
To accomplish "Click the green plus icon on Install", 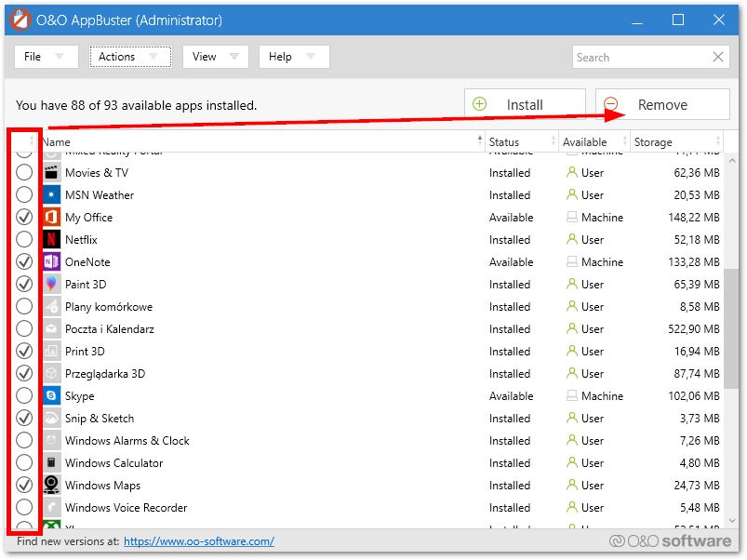I will [x=479, y=104].
